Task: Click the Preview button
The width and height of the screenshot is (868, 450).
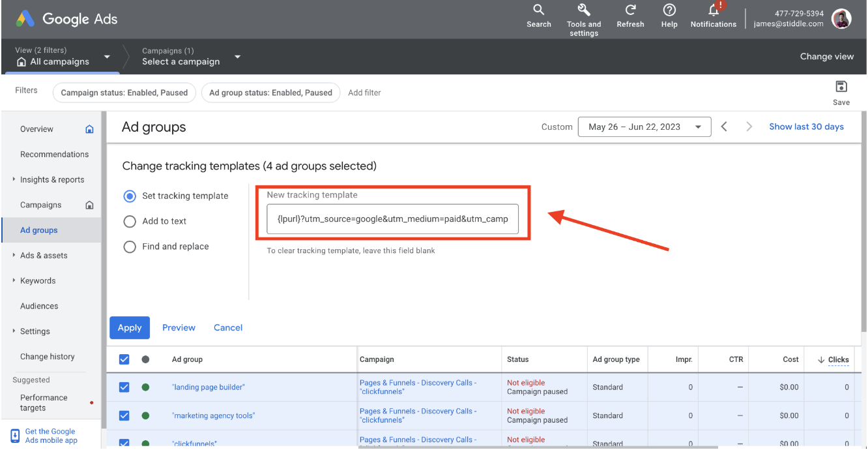Action: (x=179, y=327)
